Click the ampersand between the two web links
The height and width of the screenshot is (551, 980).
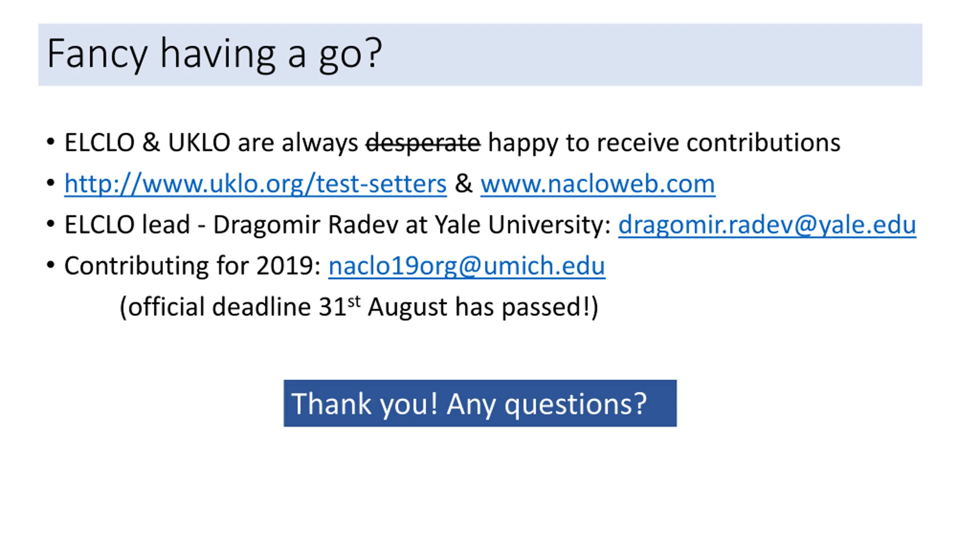[464, 184]
